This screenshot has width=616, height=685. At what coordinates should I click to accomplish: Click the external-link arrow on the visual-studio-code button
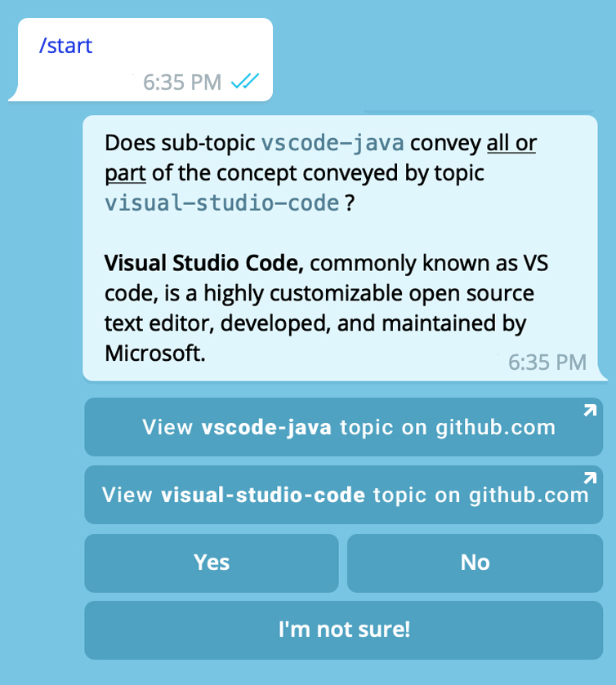coord(590,478)
